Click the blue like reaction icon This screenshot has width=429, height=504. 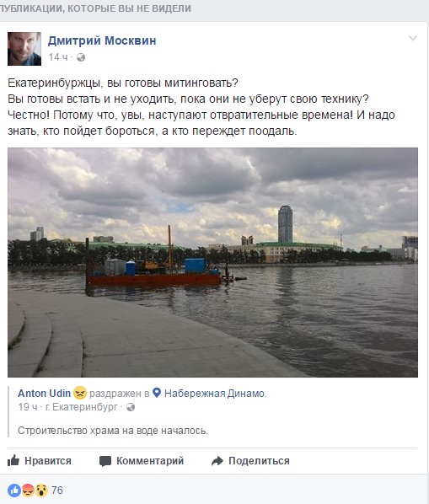tap(14, 491)
